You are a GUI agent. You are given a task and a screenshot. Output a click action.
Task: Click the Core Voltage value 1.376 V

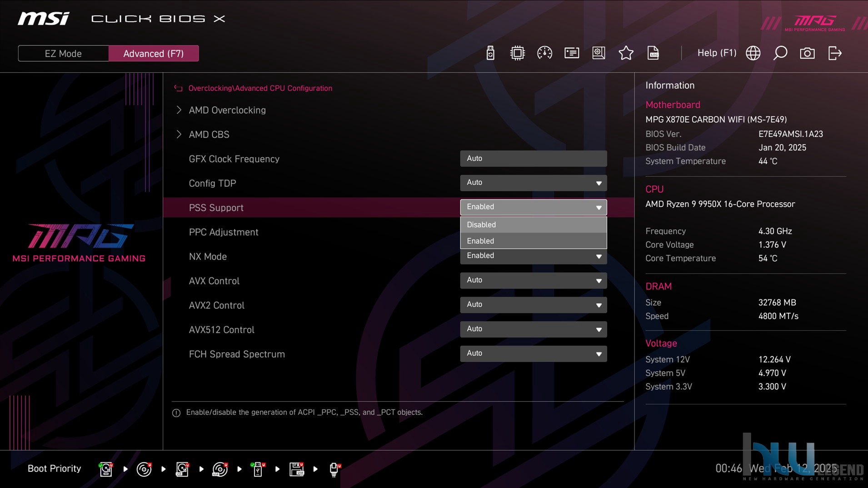point(772,245)
